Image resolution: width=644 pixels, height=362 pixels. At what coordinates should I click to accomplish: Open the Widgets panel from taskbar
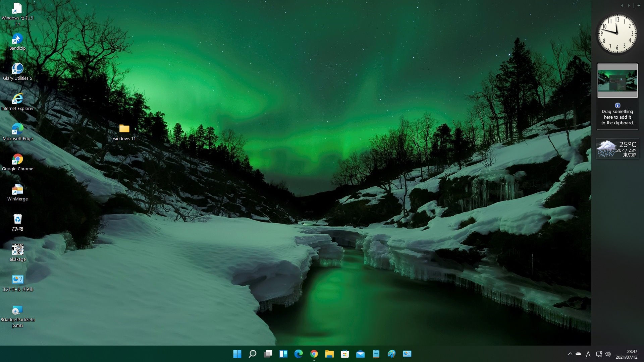[283, 354]
